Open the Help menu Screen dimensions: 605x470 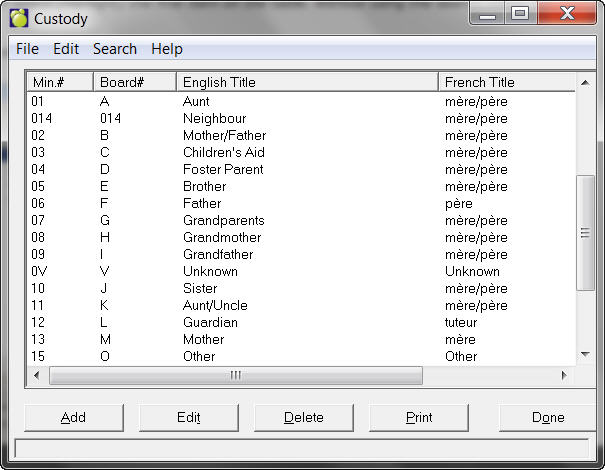pyautogui.click(x=167, y=49)
